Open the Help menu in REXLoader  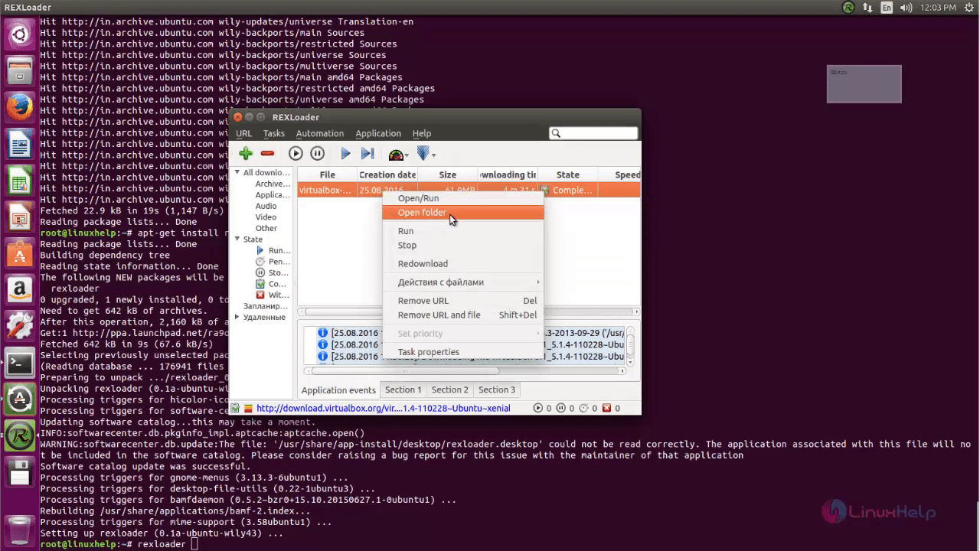(x=422, y=133)
